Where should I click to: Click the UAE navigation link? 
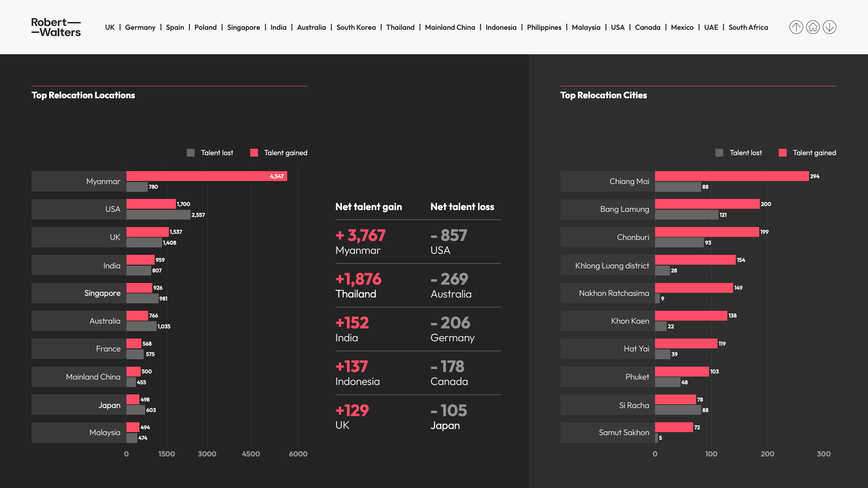[711, 27]
